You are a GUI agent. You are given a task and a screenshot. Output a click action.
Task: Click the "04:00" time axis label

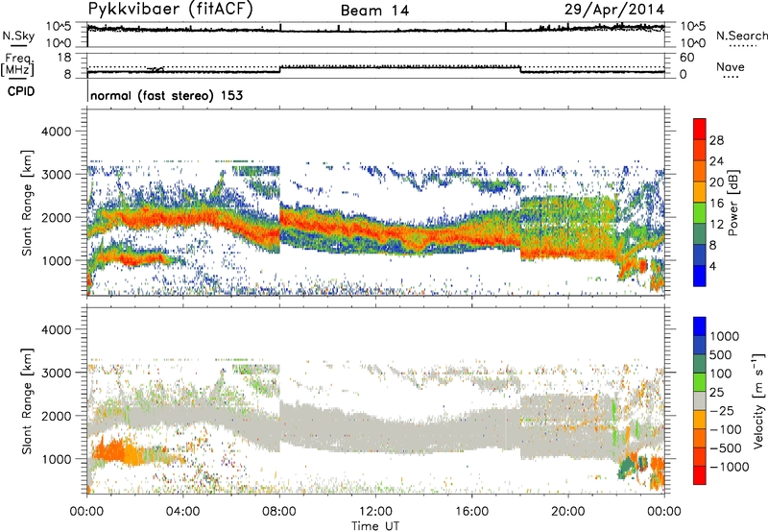183,512
